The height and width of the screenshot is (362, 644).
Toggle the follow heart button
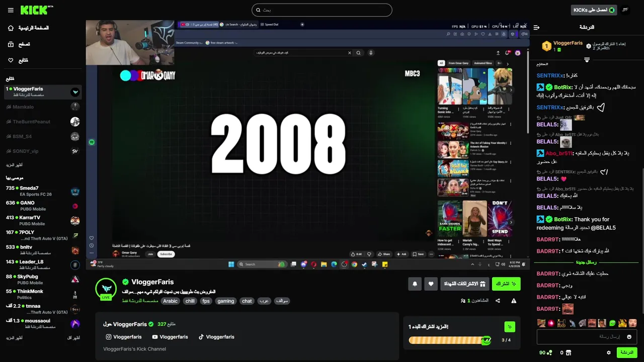point(431,284)
